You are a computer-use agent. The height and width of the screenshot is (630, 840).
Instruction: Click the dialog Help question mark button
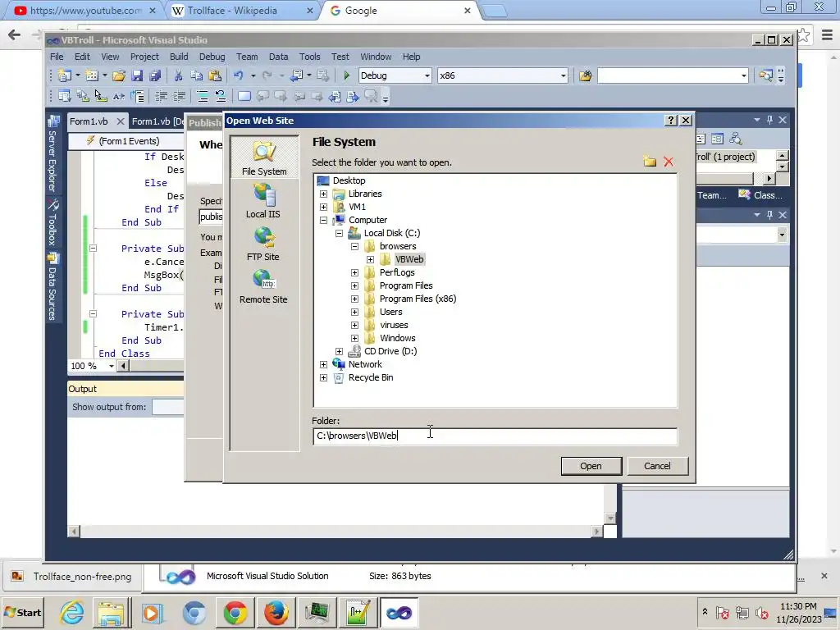[x=671, y=121]
